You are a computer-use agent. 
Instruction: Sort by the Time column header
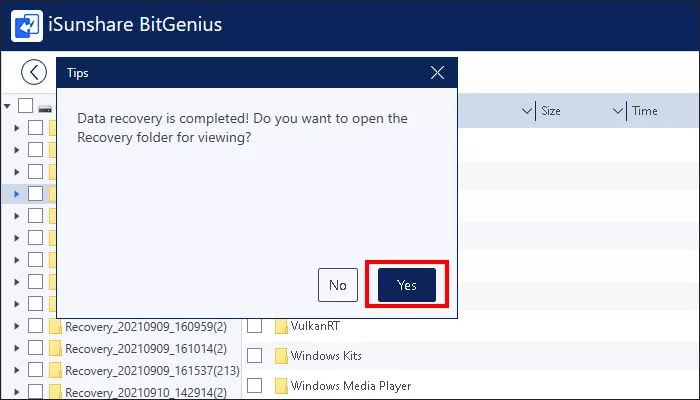645,111
